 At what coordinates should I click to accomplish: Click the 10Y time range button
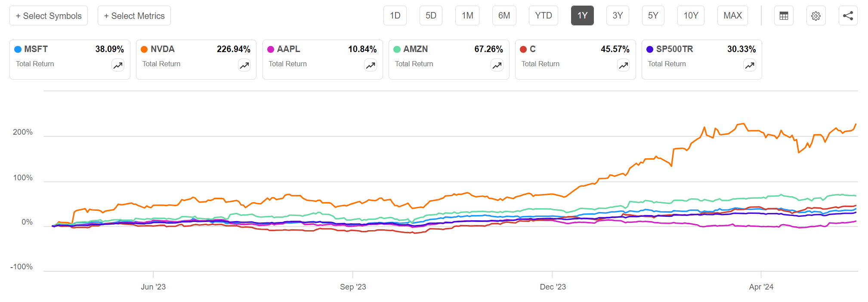[x=691, y=15]
